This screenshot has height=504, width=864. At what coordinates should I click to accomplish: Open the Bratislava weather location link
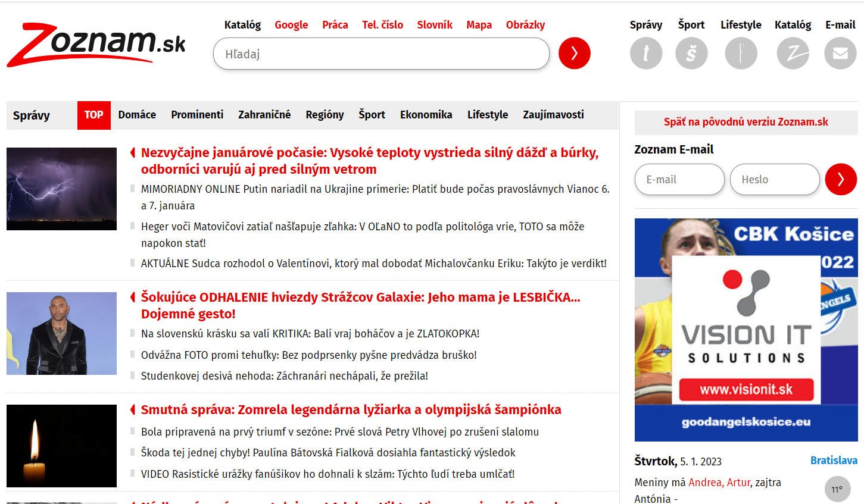[x=834, y=461]
